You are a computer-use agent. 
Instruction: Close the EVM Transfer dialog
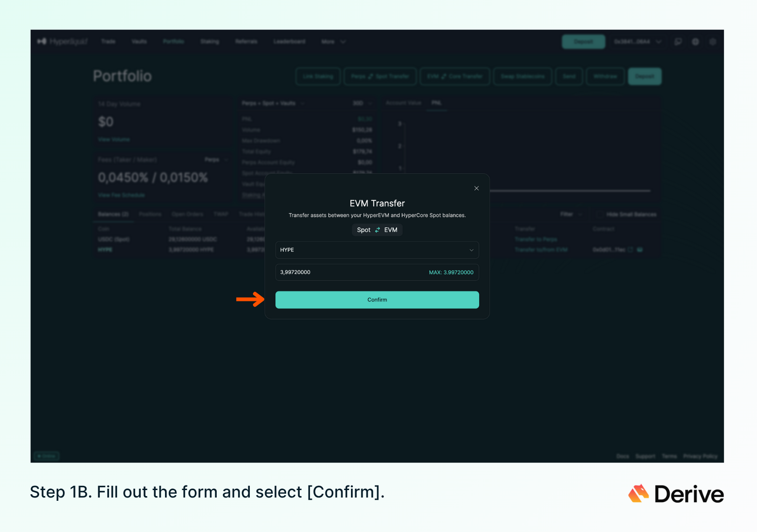476,188
